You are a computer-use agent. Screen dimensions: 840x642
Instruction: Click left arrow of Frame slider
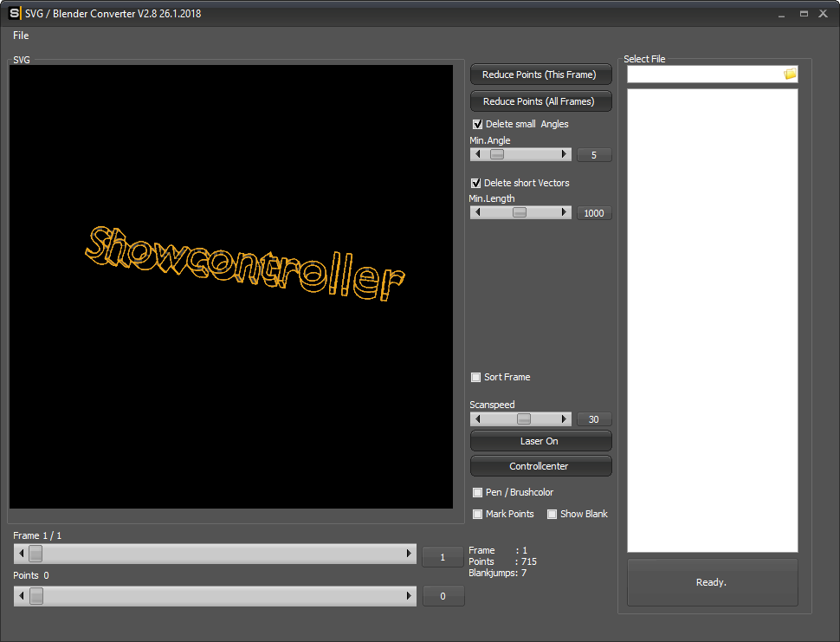21,554
